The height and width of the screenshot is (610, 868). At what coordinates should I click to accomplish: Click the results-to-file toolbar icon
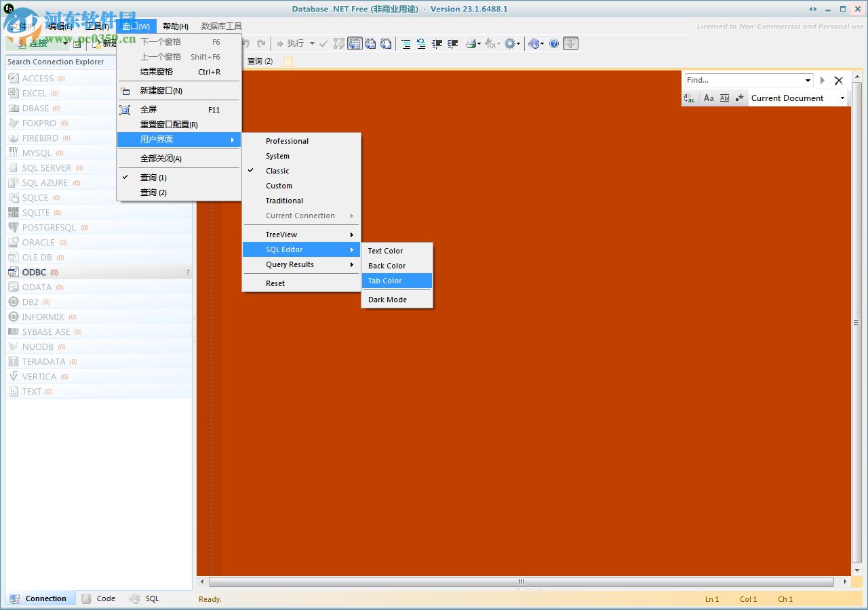click(x=385, y=43)
